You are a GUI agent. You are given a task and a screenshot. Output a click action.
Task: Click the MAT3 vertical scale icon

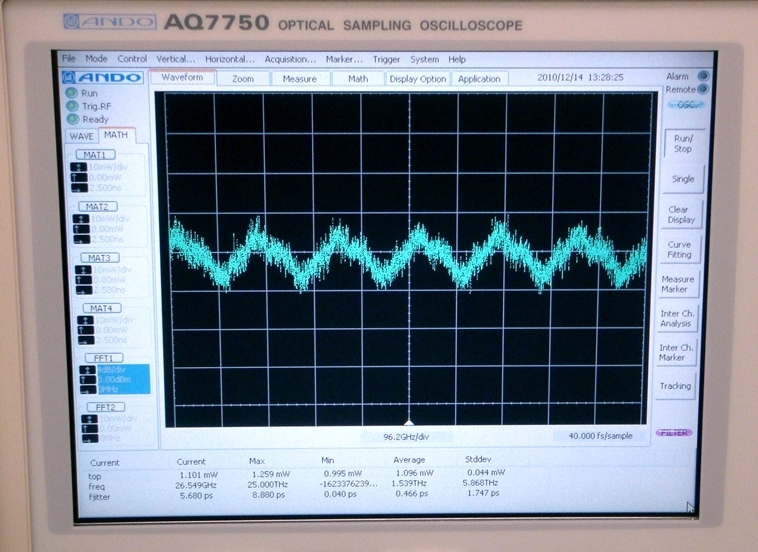point(83,270)
